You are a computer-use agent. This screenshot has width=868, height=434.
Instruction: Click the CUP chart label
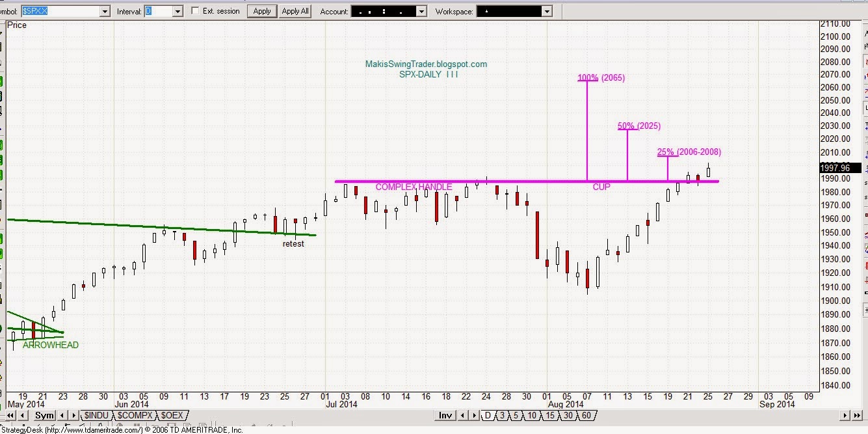601,187
